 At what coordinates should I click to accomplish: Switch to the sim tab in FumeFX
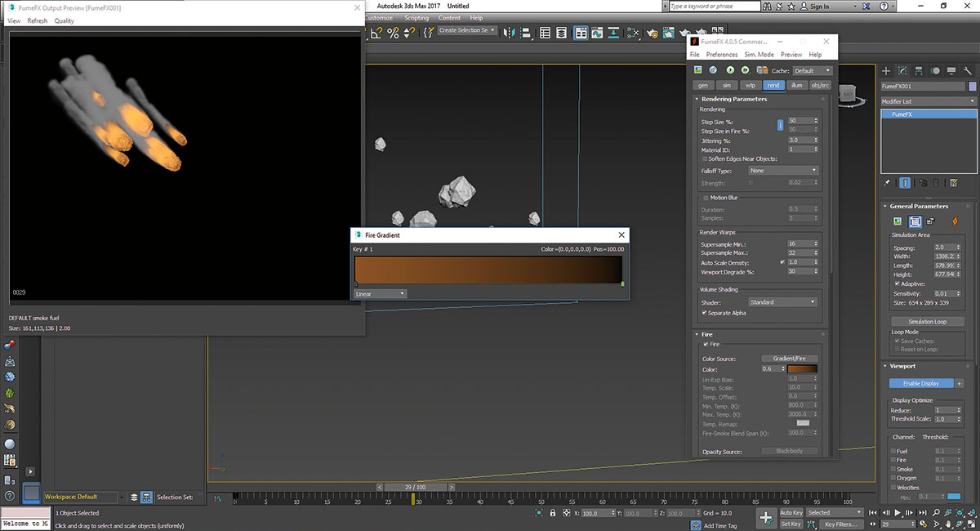[x=727, y=85]
